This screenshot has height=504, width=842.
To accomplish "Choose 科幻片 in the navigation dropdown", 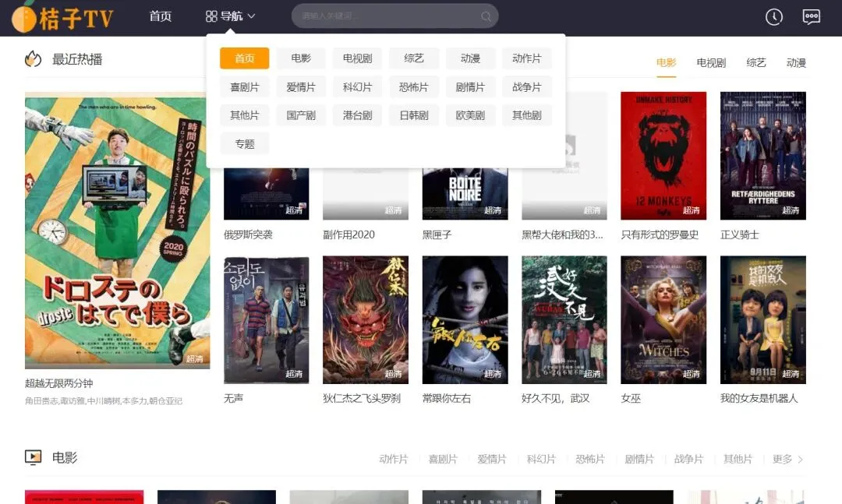I will click(x=357, y=87).
